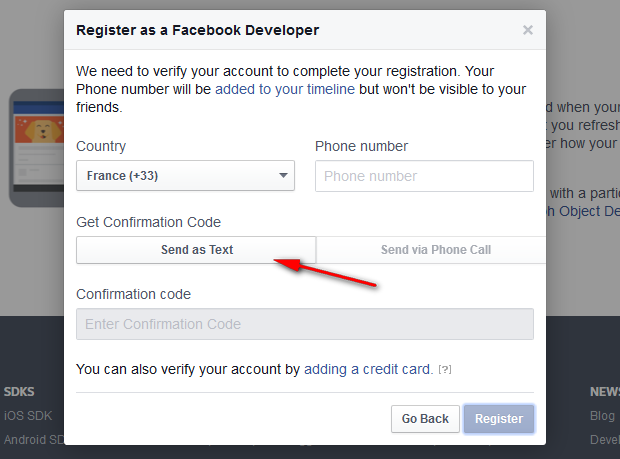Viewport: 620px width, 459px height.
Task: Click the Country field label
Action: [101, 146]
